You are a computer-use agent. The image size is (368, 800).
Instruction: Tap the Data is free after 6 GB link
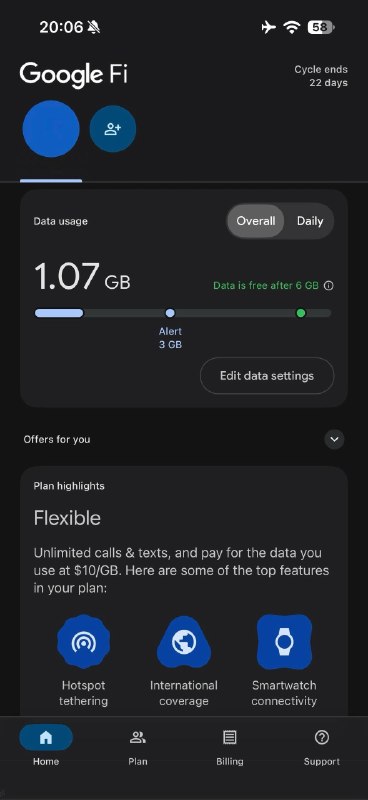click(x=266, y=286)
